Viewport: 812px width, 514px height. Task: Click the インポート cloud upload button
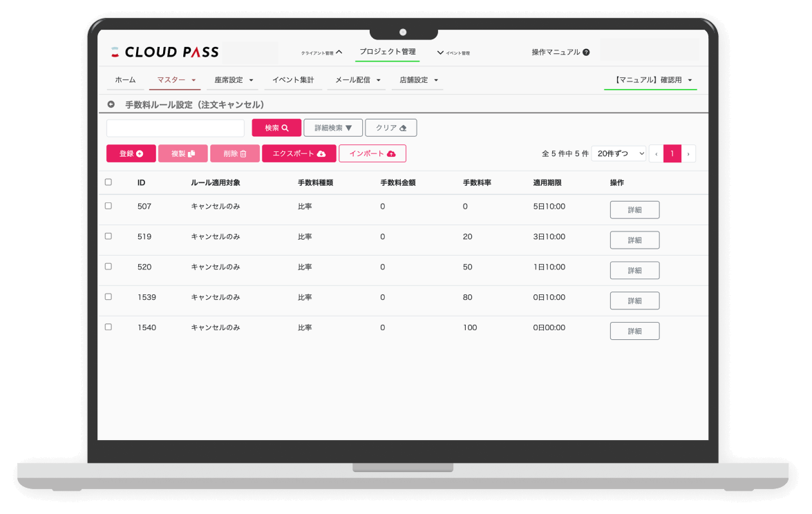click(x=372, y=153)
